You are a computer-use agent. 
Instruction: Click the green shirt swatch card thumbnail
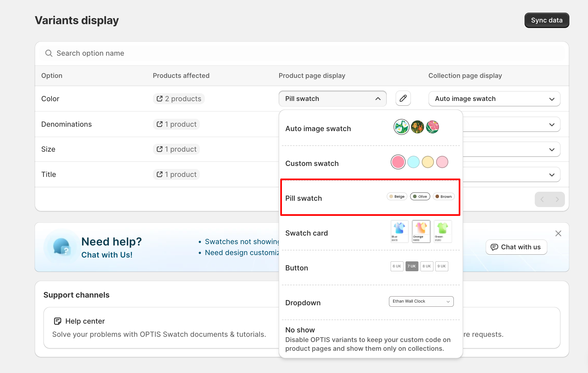(443, 231)
